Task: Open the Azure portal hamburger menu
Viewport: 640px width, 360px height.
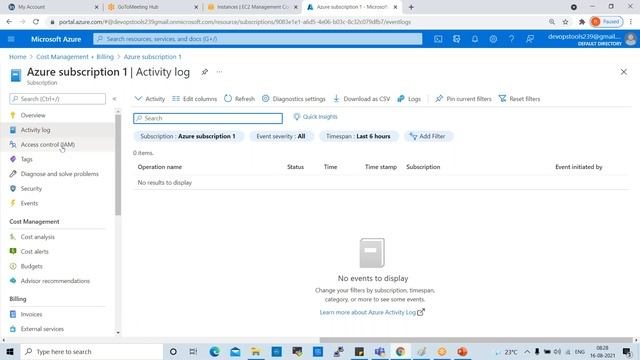Action: tap(11, 39)
